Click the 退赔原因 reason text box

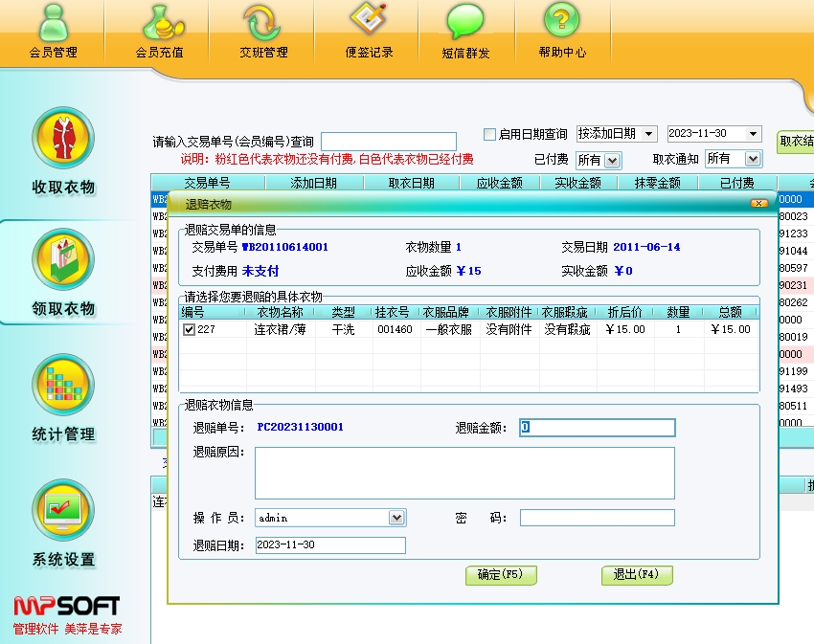[x=464, y=473]
